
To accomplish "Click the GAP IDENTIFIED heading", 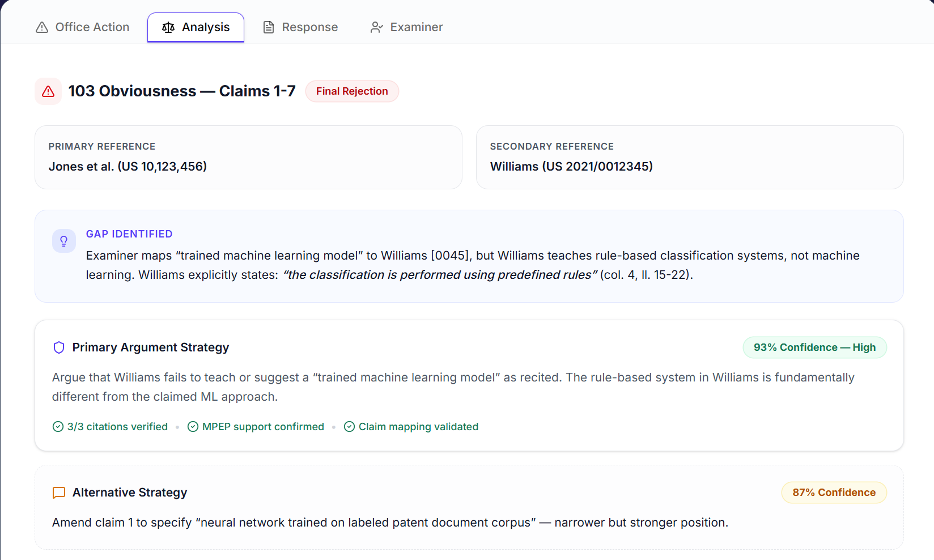I will (x=129, y=234).
